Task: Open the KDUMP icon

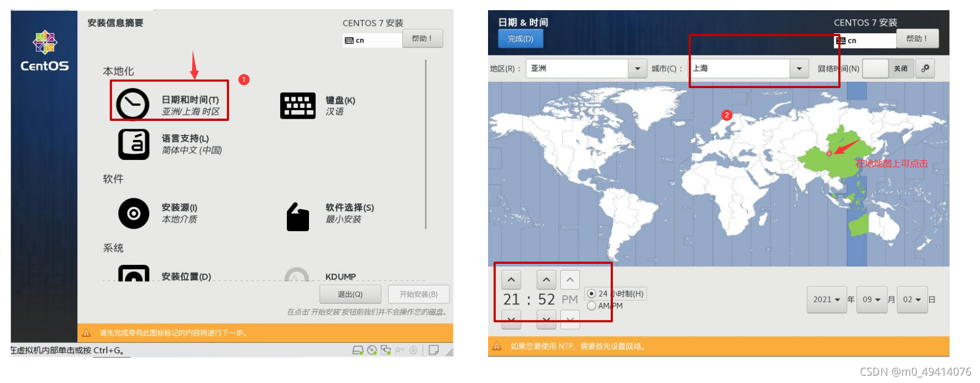Action: tap(297, 274)
